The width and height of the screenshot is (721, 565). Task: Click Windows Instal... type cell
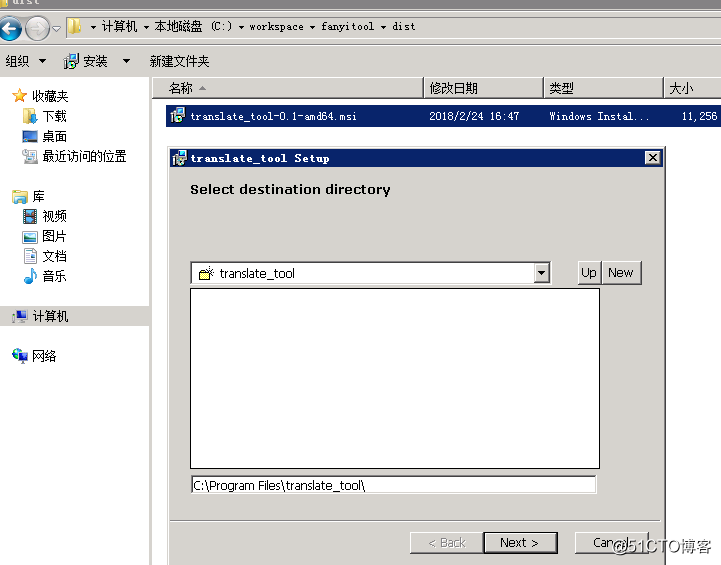pos(599,116)
